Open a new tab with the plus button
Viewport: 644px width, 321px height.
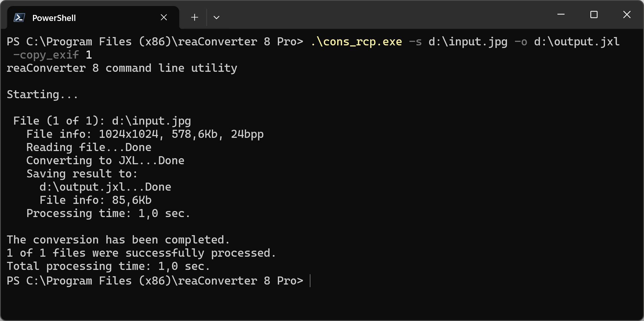pos(194,18)
